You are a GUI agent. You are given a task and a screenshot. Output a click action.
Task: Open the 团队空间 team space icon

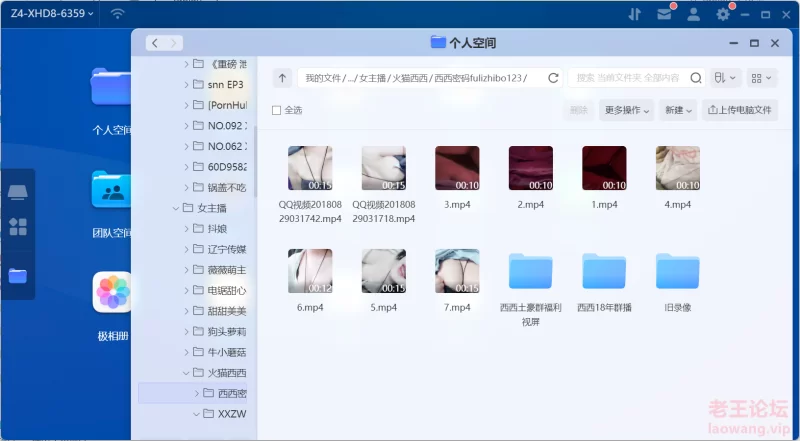click(x=112, y=190)
